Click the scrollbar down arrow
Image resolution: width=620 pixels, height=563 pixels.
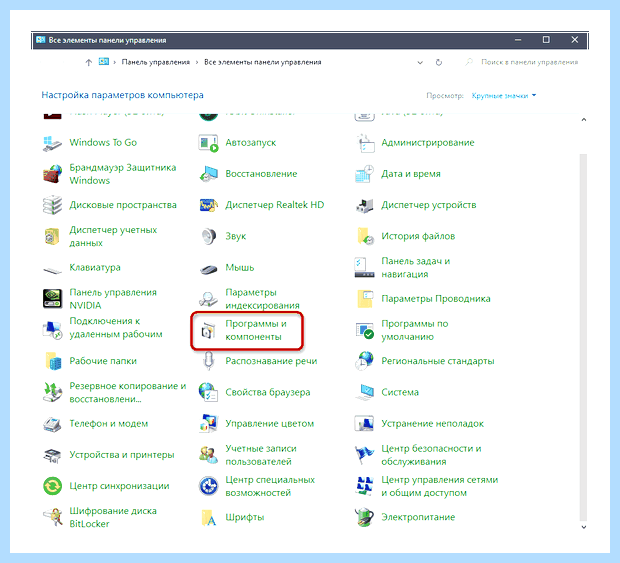click(x=584, y=527)
